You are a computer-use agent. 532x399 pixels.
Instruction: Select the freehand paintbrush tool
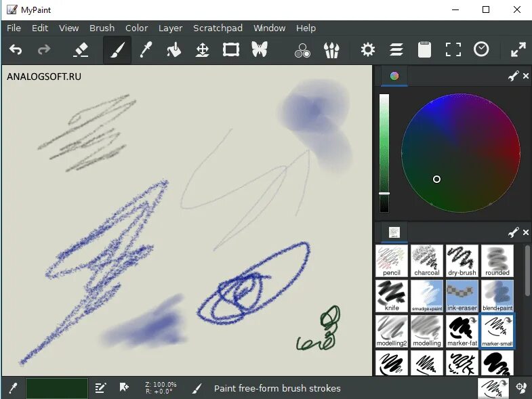click(117, 50)
